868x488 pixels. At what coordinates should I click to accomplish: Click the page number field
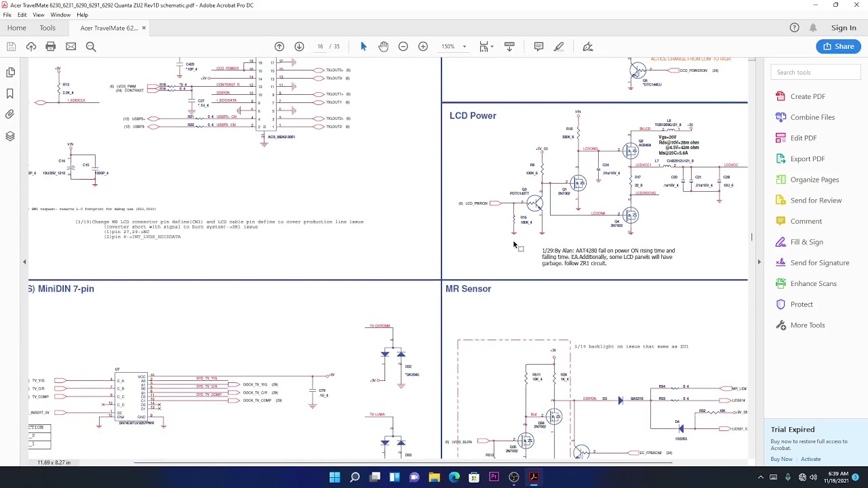pos(320,46)
